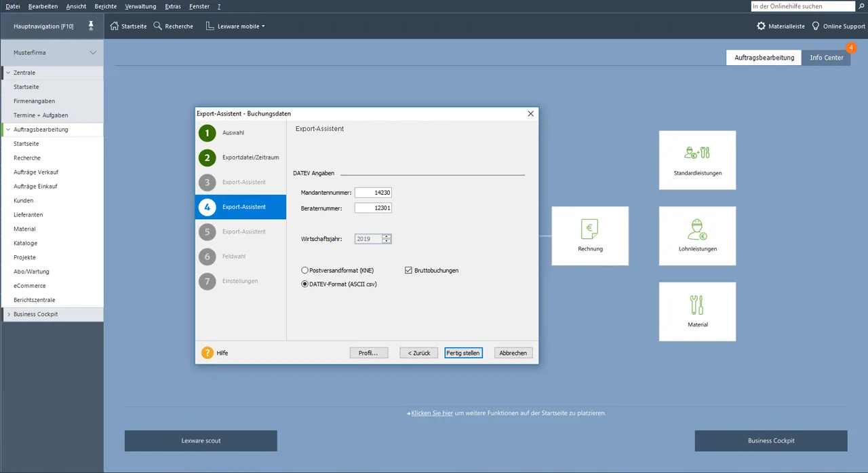Viewport: 868px width, 473px height.
Task: Click the Mandantennummer input field
Action: pos(373,193)
